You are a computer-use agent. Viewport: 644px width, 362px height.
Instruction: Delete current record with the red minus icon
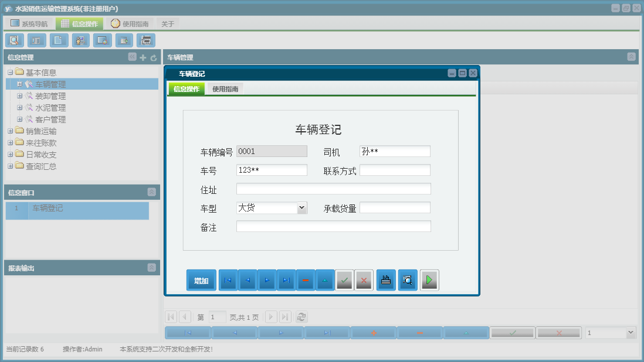tap(306, 280)
